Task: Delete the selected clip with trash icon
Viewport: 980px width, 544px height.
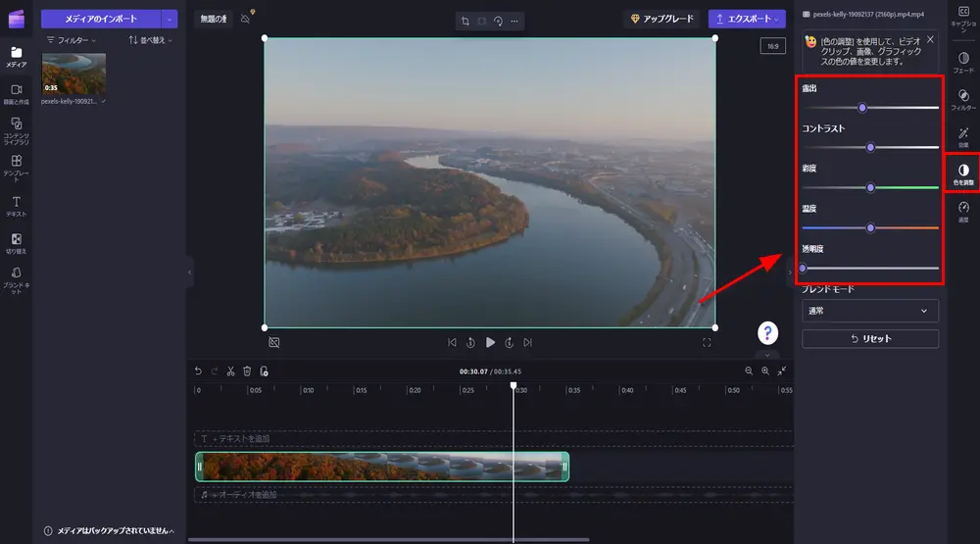Action: click(x=247, y=371)
